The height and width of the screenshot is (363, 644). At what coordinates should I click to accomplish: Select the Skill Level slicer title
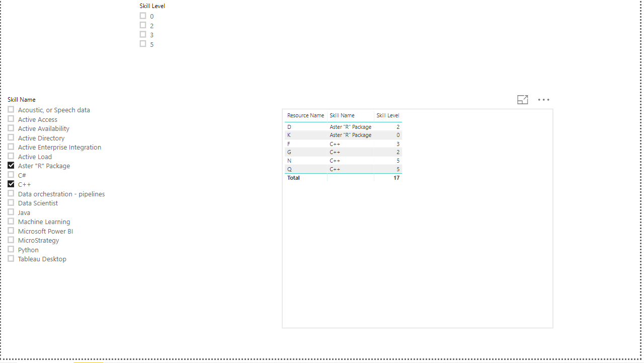click(152, 6)
